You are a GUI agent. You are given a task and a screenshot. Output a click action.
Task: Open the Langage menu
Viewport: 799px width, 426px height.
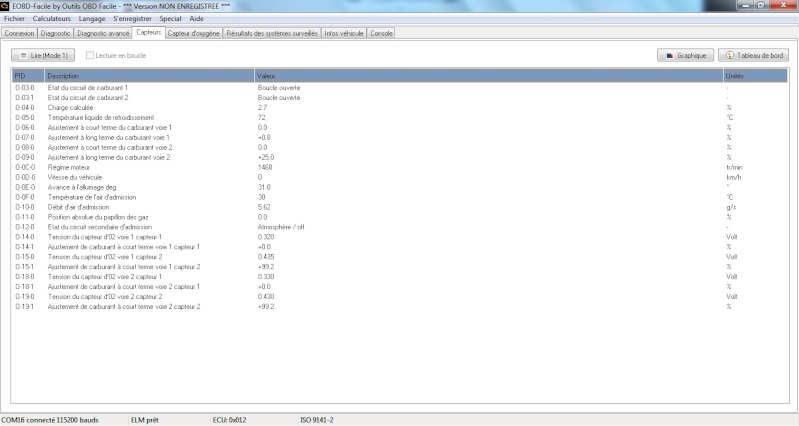pyautogui.click(x=92, y=18)
